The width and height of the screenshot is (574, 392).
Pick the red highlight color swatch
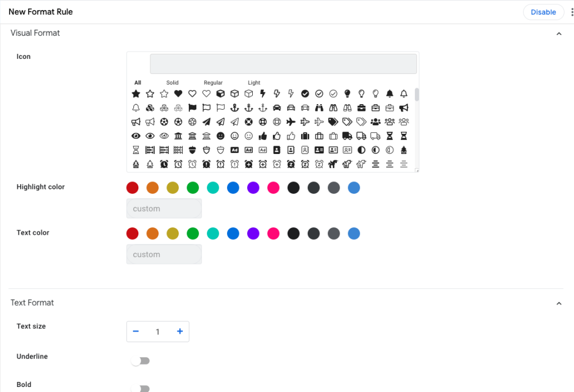pyautogui.click(x=132, y=188)
